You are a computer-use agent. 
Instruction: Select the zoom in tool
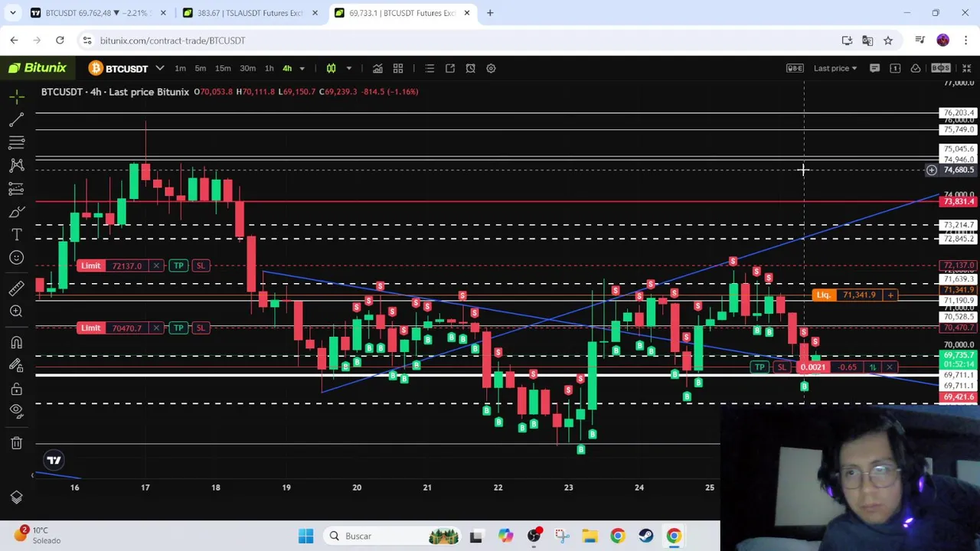coord(17,311)
